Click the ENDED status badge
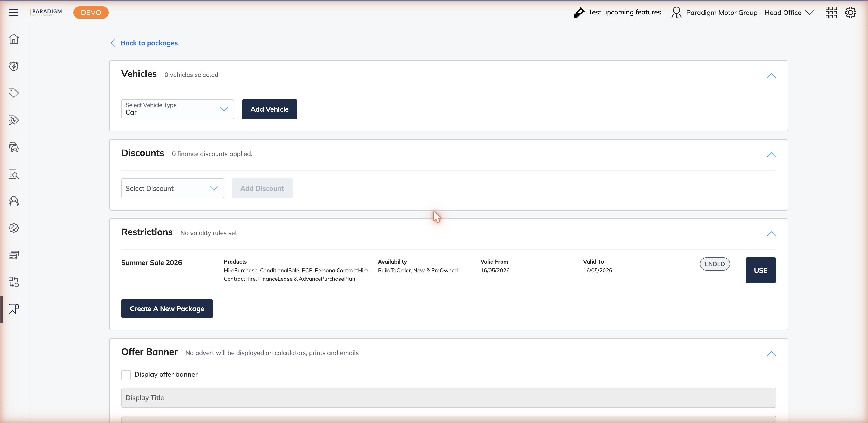Image resolution: width=868 pixels, height=423 pixels. [715, 264]
